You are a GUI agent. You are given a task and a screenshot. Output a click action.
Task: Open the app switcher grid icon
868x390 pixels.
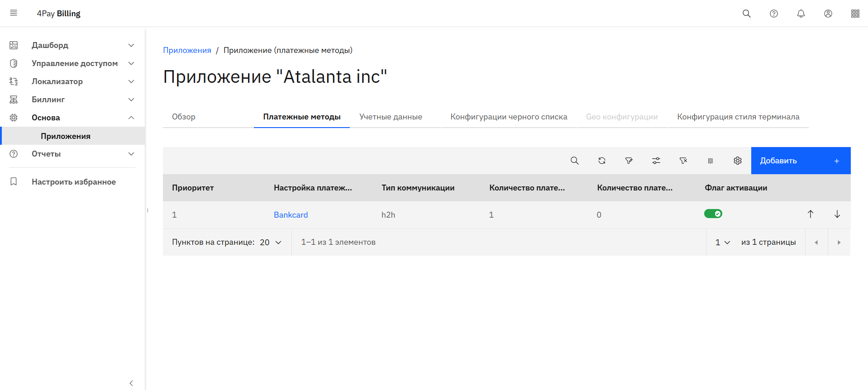pos(855,14)
